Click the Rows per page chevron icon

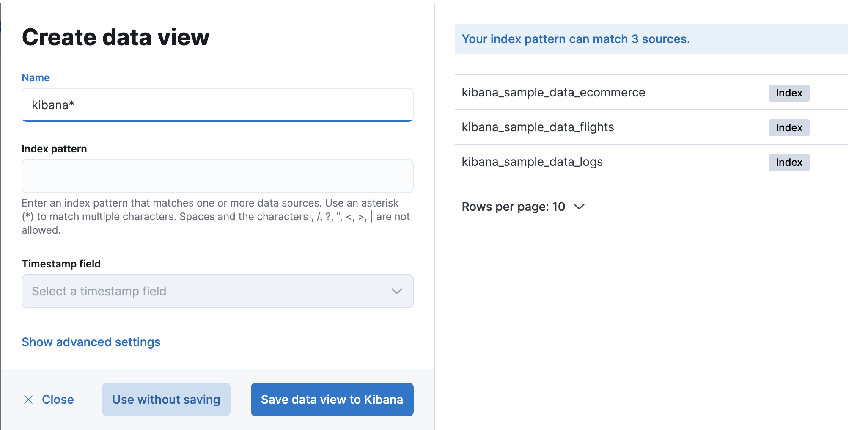(x=579, y=207)
